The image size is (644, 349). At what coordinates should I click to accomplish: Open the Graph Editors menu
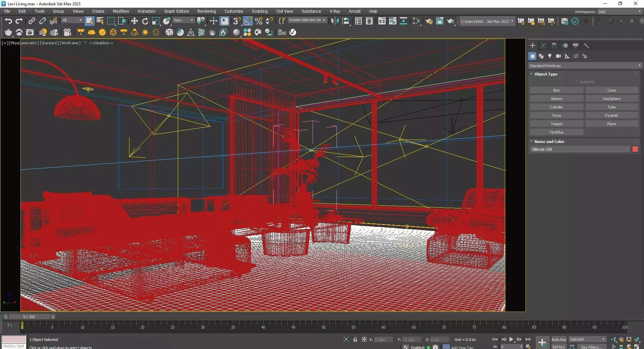[176, 11]
